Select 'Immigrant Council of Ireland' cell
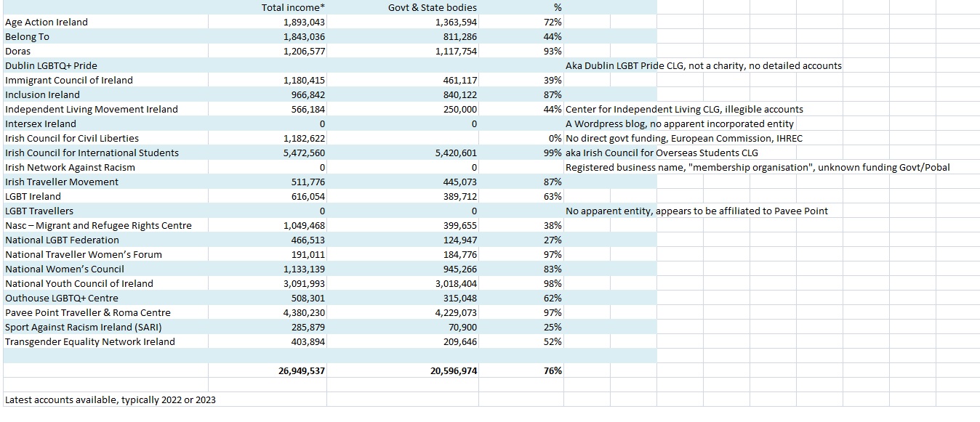Screen dimensions: 980x422 click(105, 80)
